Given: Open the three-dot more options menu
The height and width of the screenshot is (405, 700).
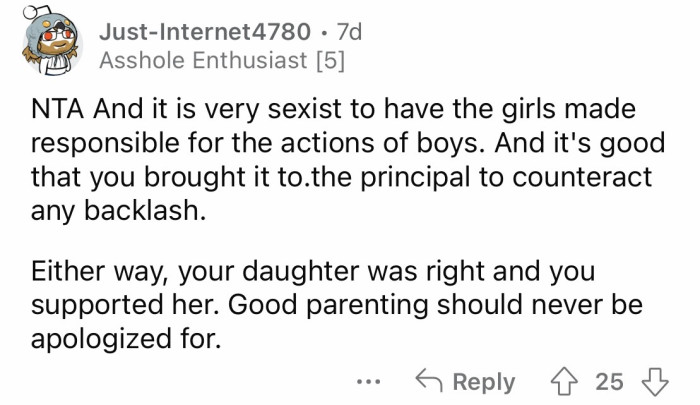Looking at the screenshot, I should [x=369, y=382].
